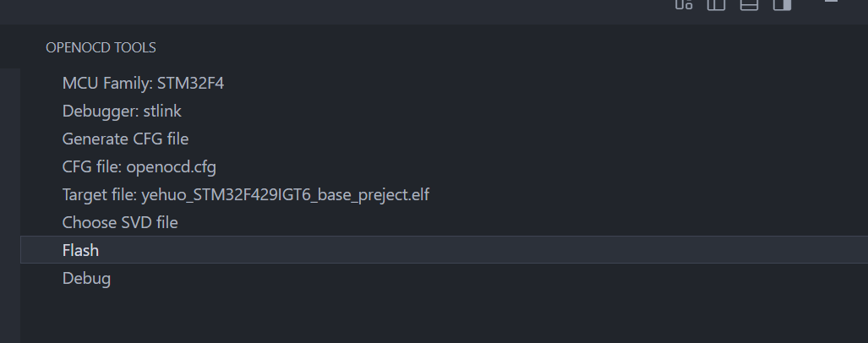Change the Debugger: stlink setting
The height and width of the screenshot is (343, 868).
122,111
